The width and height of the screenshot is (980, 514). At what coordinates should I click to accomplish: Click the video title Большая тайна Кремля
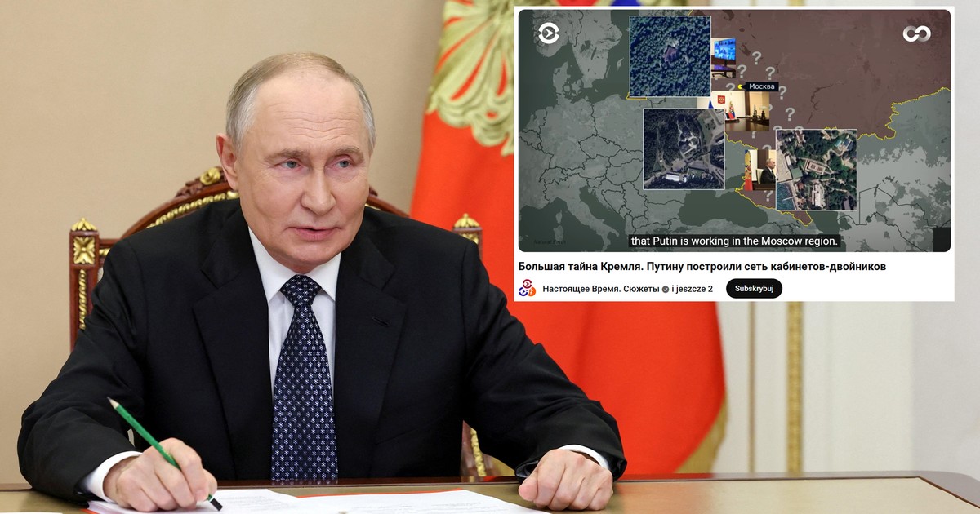tap(702, 266)
